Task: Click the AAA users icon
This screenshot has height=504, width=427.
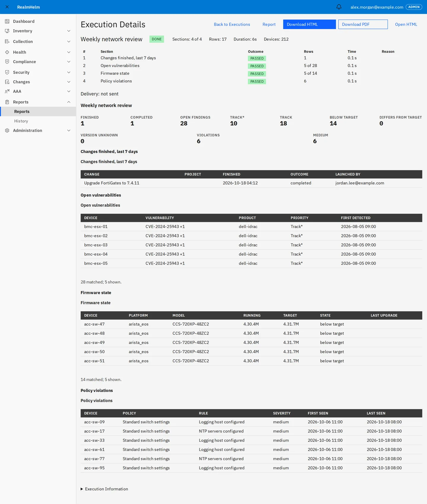Action: click(7, 91)
